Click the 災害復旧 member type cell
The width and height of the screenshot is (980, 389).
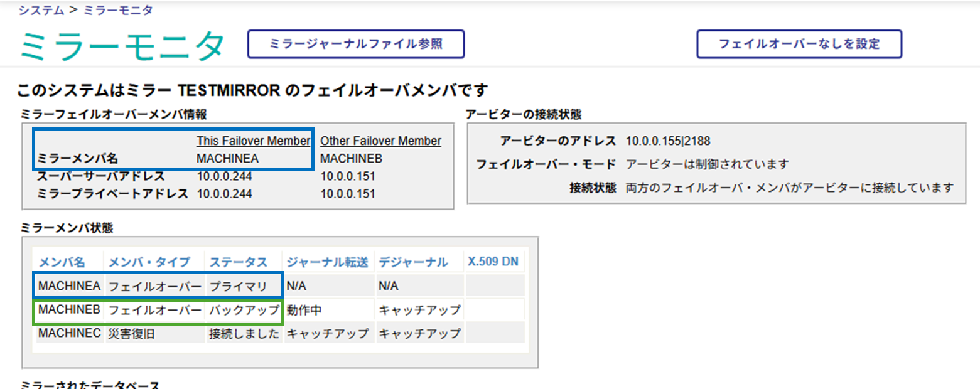point(131,334)
